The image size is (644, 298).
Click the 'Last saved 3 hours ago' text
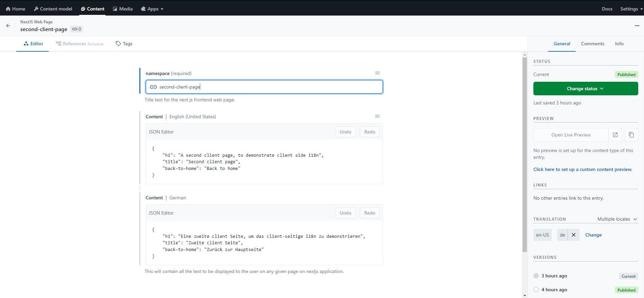(557, 103)
